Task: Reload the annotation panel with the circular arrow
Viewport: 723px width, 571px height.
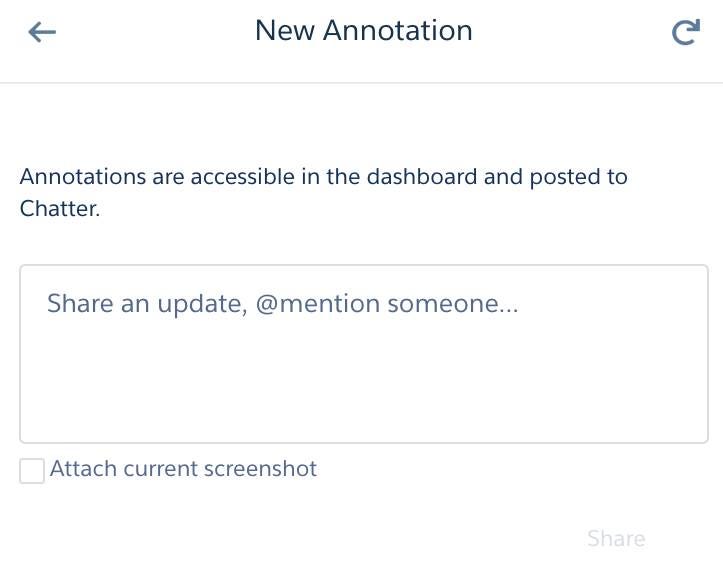Action: 686,32
